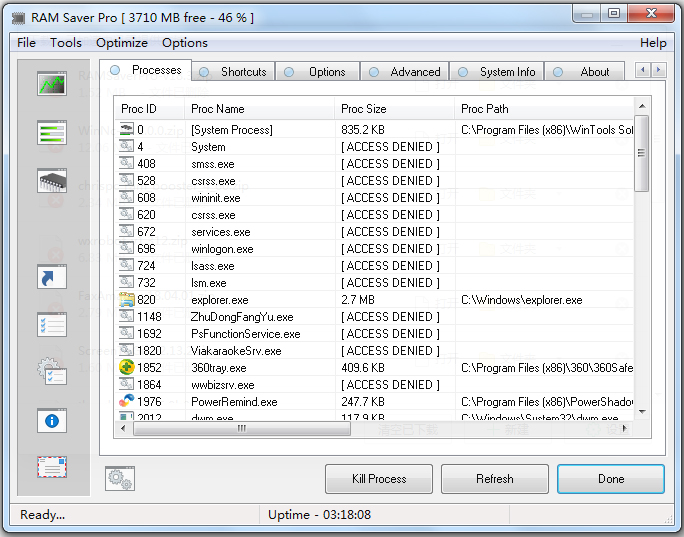Sort by the Proc ID column header
684x537 pixels.
tap(150, 109)
